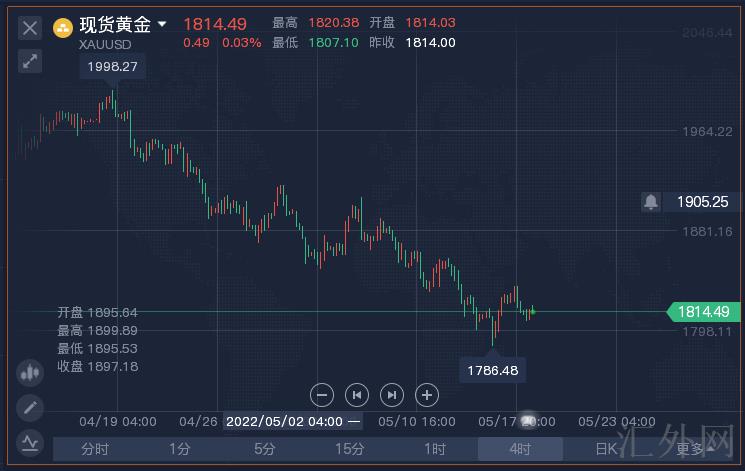
Task: Open the indicators line-chart icon
Action: tap(30, 440)
